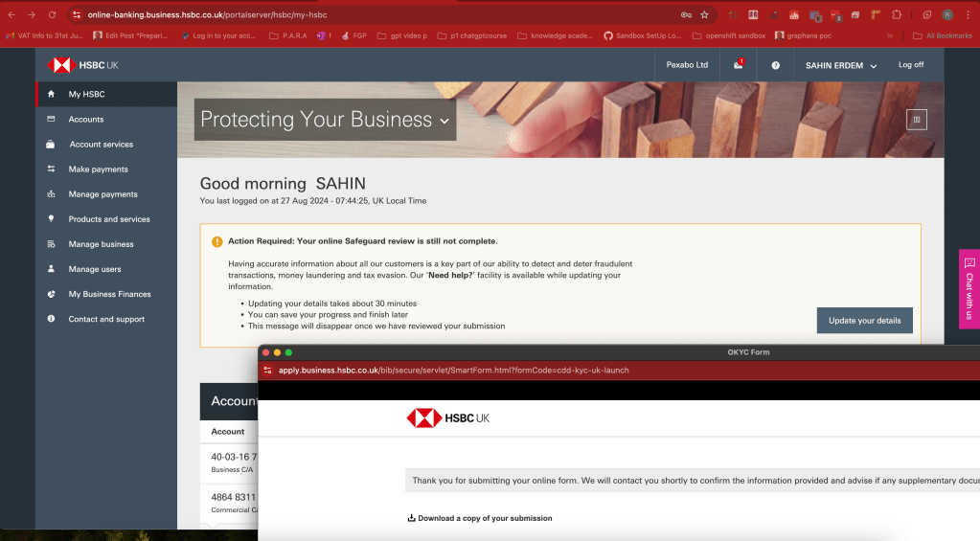Screen dimensions: 980x541
Task: Click the main browser address bar URL
Action: [207, 15]
